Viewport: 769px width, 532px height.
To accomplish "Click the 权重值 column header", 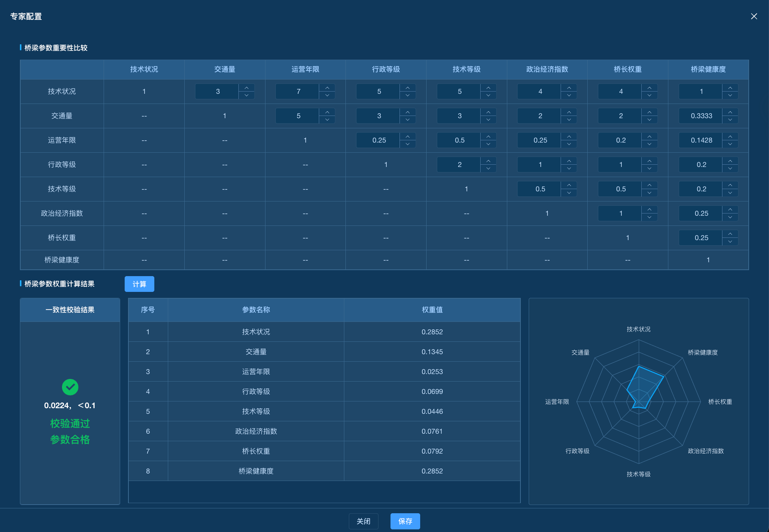I will [x=432, y=310].
